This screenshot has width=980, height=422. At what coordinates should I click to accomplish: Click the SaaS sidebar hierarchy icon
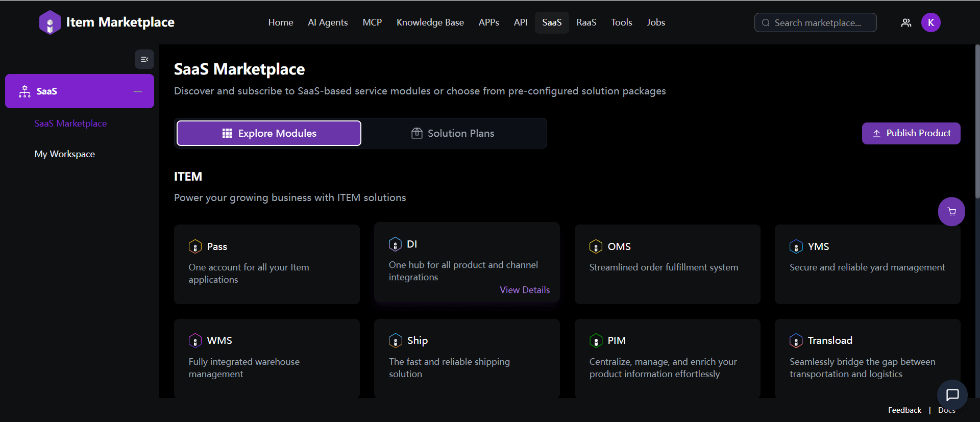coord(24,91)
